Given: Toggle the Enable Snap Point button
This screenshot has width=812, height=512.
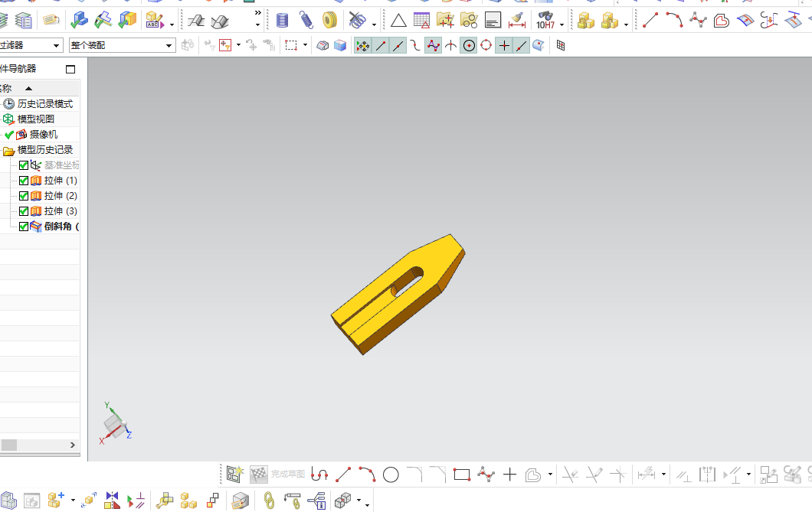Looking at the screenshot, I should (x=363, y=45).
